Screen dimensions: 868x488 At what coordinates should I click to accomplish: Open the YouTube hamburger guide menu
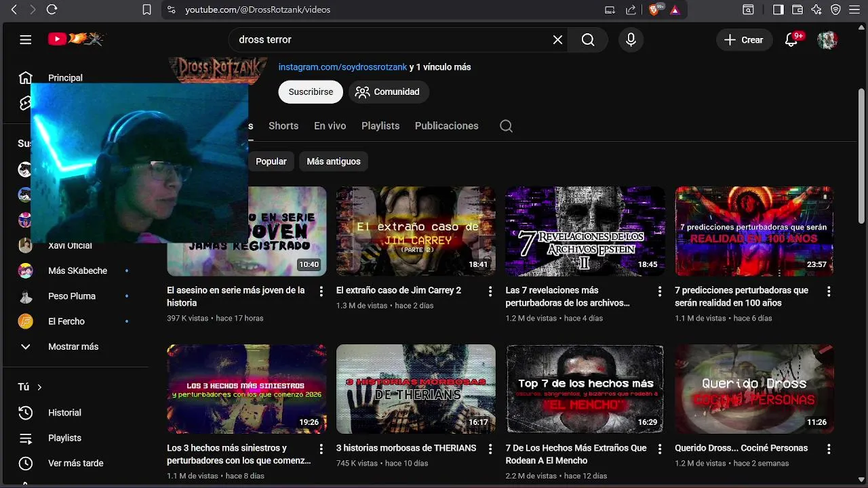pyautogui.click(x=26, y=40)
